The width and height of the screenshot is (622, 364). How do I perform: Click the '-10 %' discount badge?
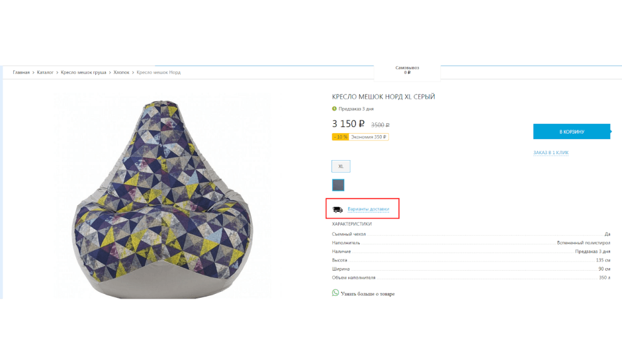pyautogui.click(x=340, y=137)
